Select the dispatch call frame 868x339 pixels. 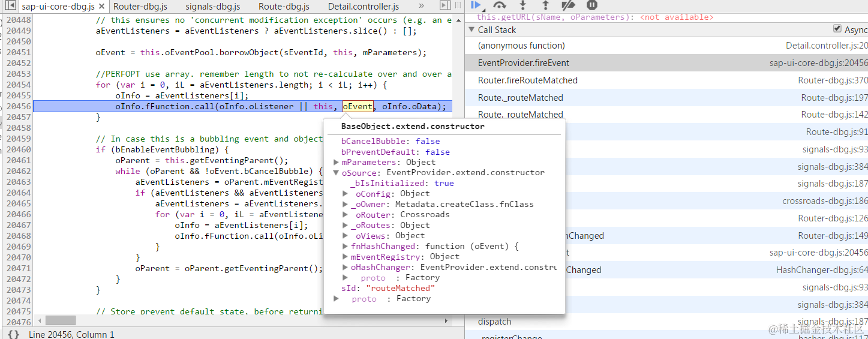coord(666,322)
